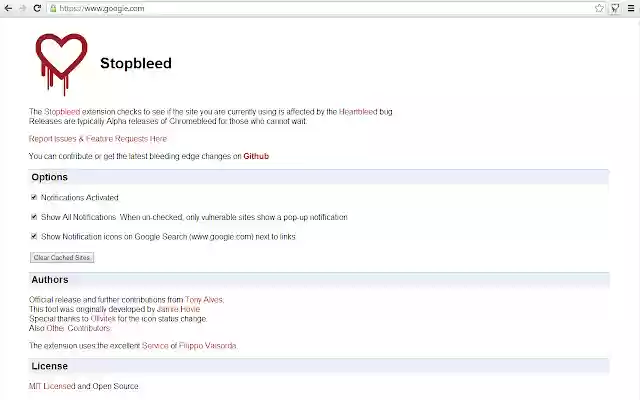Click the bleeding heart Stopbleed logo
The width and height of the screenshot is (640, 400).
[61, 64]
